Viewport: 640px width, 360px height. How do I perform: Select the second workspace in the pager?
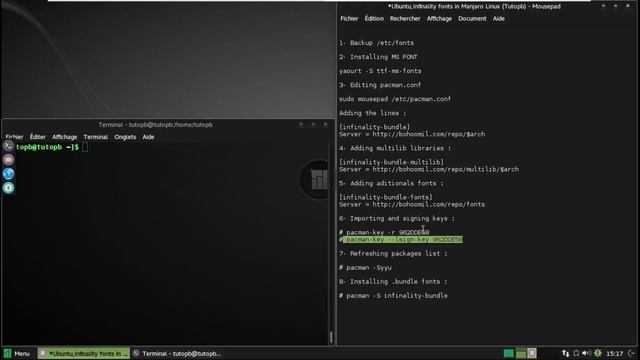(521, 353)
